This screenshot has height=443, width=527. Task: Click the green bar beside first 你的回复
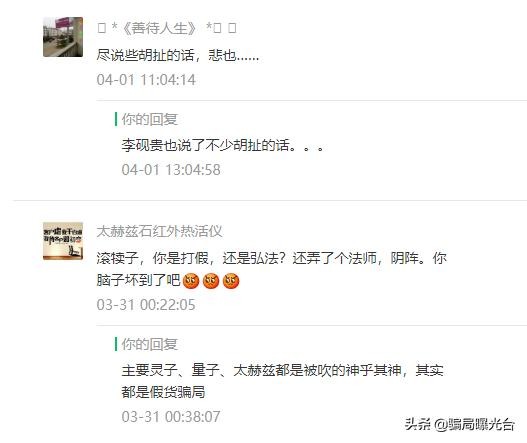pos(116,119)
